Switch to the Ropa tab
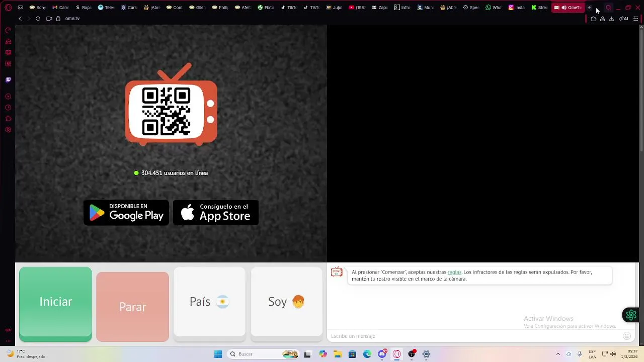Image resolution: width=644 pixels, height=362 pixels. [84, 8]
